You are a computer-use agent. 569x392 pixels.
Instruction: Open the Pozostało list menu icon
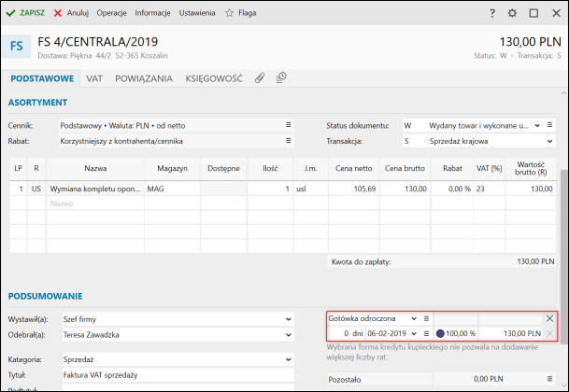549,379
